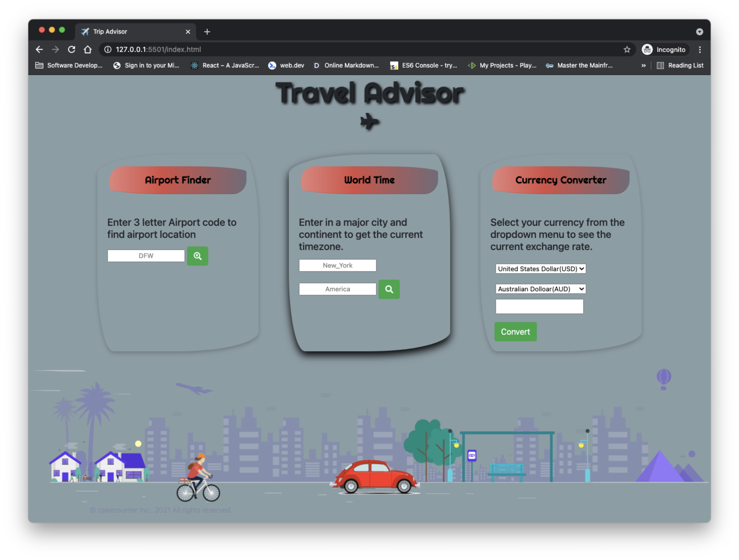Click the Airport Finder green search icon
Viewport: 739px width, 560px height.
click(x=197, y=256)
